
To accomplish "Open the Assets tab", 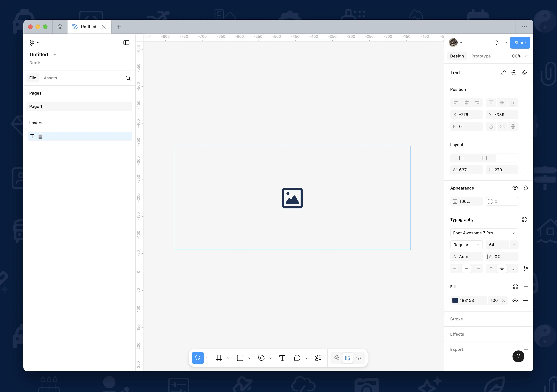I will (50, 78).
